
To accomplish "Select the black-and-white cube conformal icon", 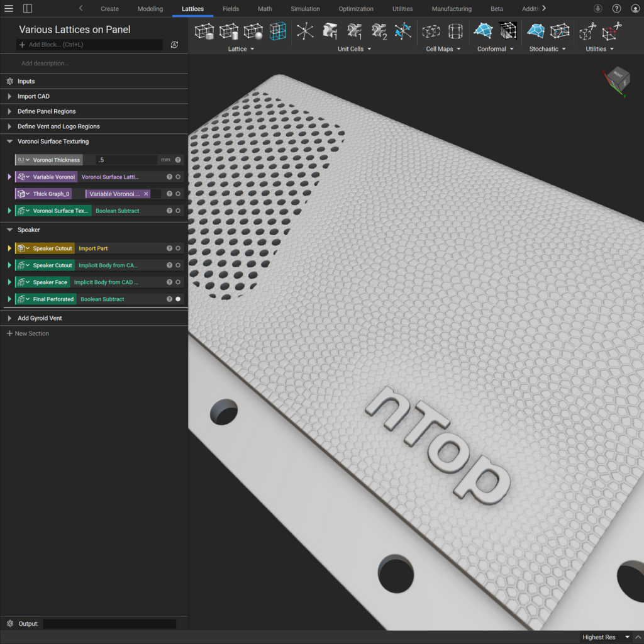I will (508, 31).
